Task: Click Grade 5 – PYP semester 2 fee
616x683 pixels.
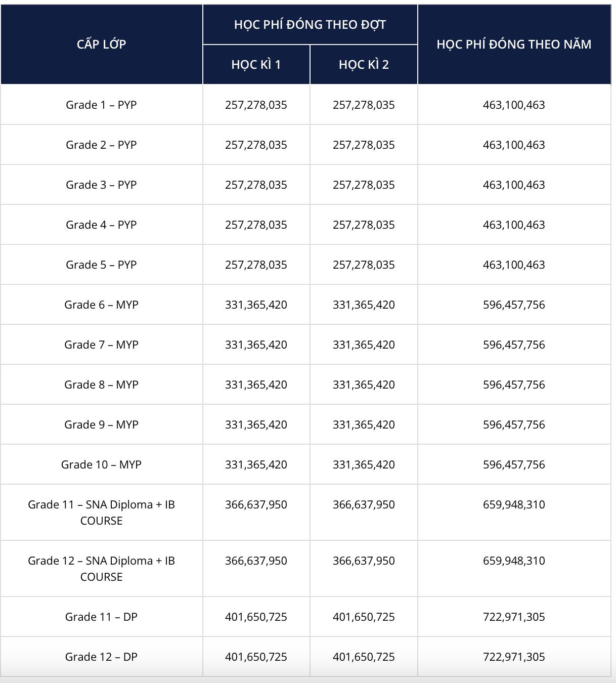Action: click(364, 265)
